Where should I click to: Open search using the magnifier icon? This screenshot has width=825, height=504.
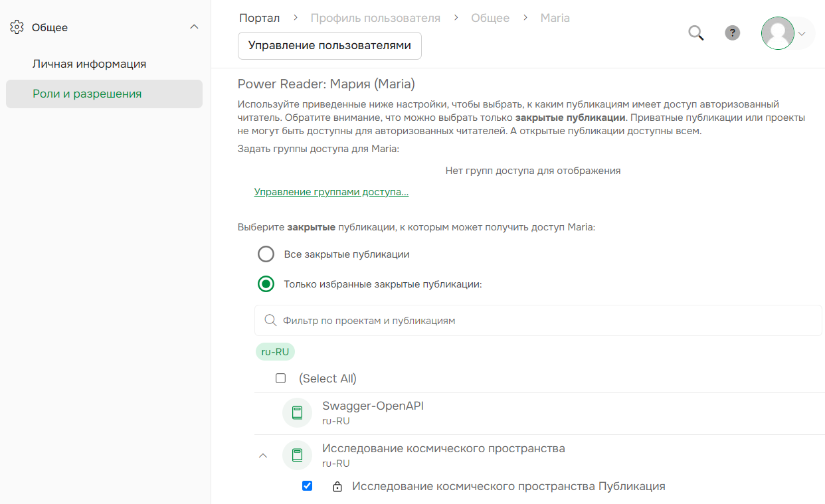pyautogui.click(x=695, y=33)
